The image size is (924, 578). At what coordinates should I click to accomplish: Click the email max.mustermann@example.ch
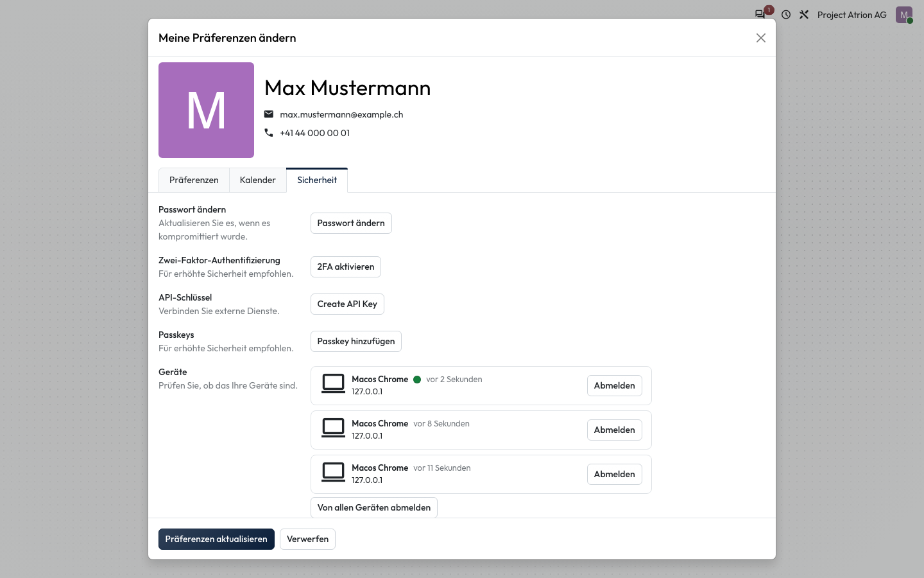tap(341, 114)
